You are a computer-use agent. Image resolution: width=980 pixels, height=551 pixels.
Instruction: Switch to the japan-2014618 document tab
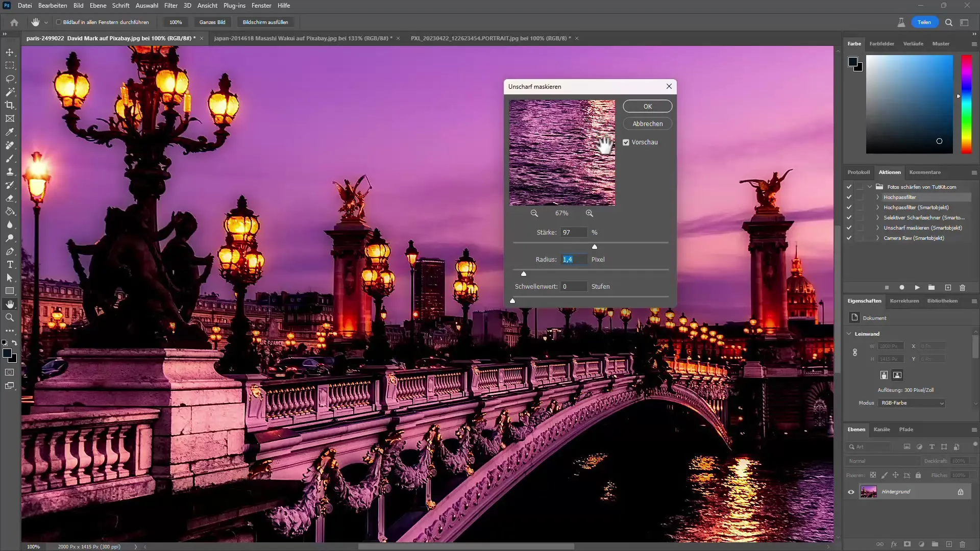pos(303,38)
